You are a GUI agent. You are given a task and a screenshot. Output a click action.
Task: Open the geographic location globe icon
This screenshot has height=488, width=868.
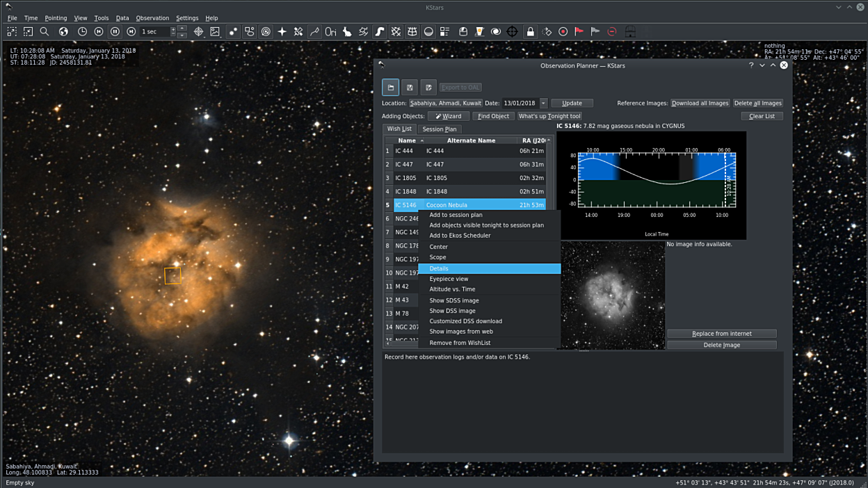[63, 31]
